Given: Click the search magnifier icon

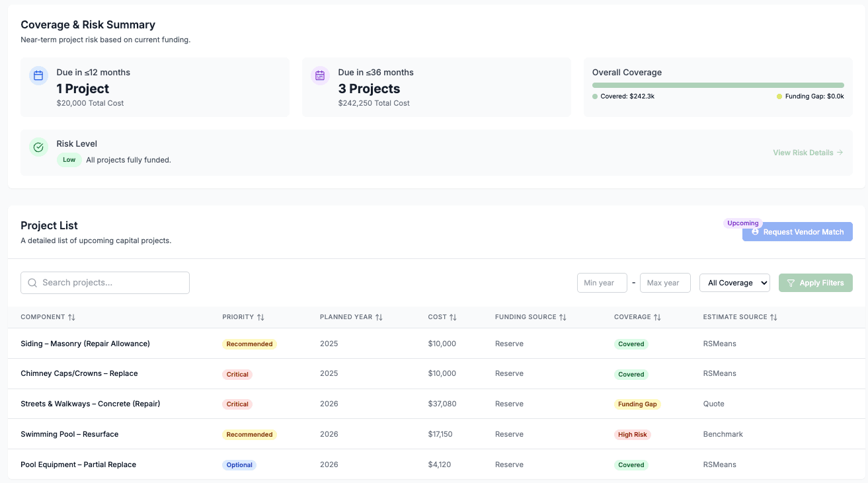Looking at the screenshot, I should pos(32,283).
